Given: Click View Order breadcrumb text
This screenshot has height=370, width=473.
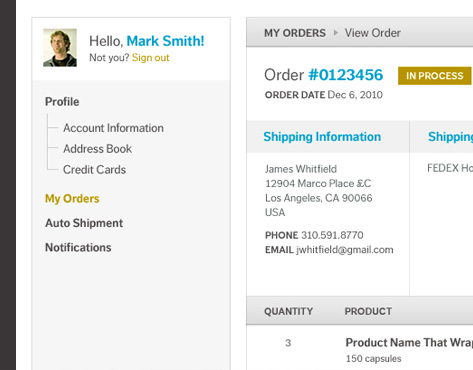Looking at the screenshot, I should [373, 33].
